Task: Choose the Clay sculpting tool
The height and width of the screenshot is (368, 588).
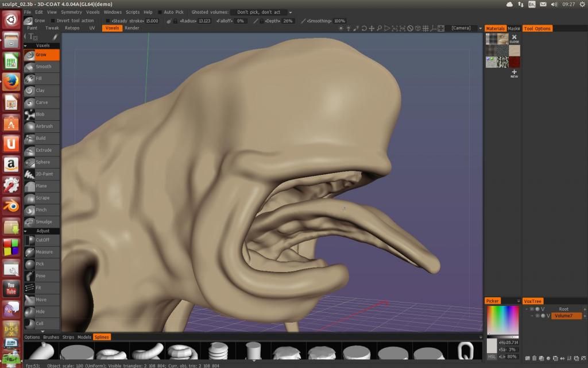Action: coord(41,90)
